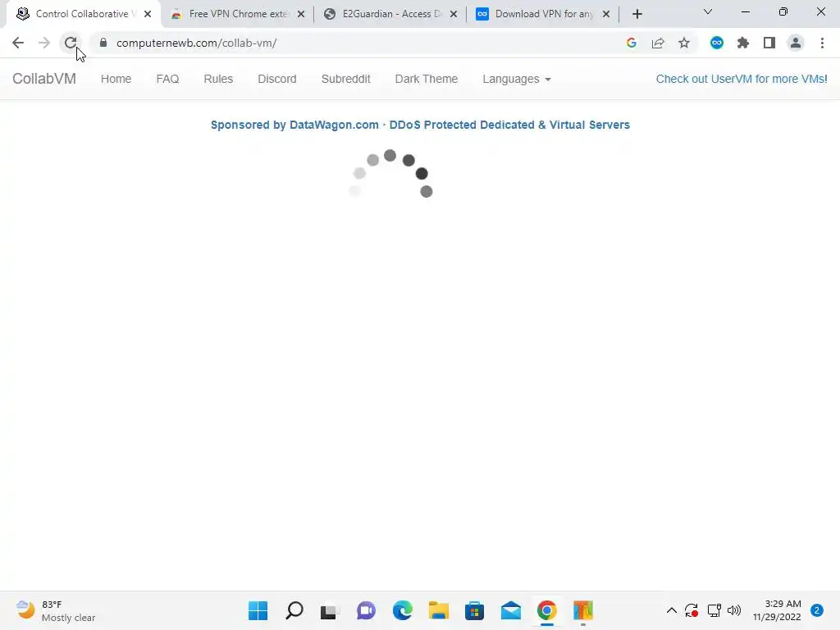Open File Explorer from taskbar
The width and height of the screenshot is (840, 630).
pos(439,610)
